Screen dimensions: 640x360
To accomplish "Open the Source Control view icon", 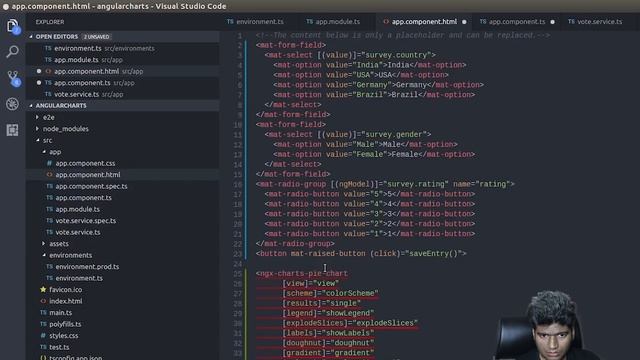I will click(x=13, y=78).
